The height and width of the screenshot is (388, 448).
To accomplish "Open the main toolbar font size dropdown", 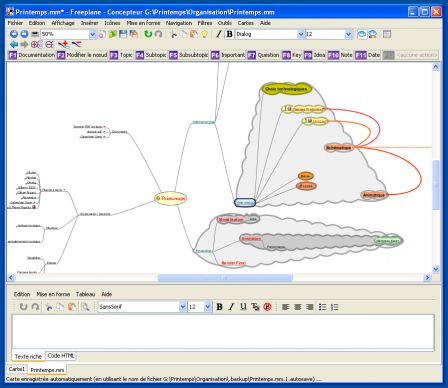I will (348, 34).
